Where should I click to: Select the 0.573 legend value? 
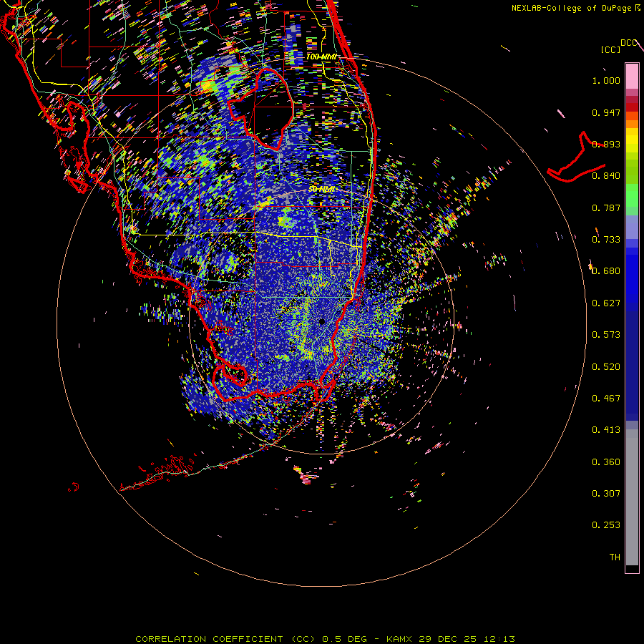606,335
